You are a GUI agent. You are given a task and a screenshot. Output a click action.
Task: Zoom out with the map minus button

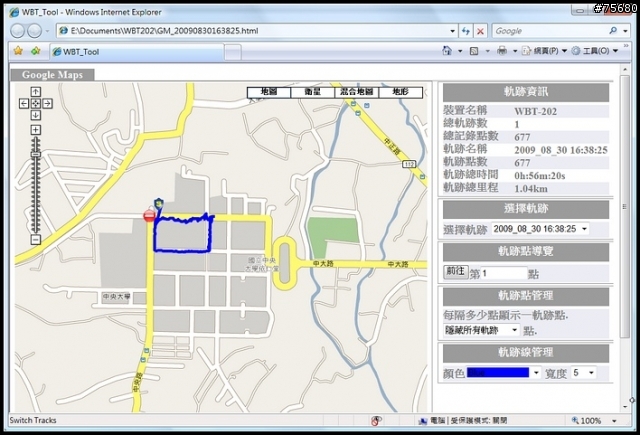pyautogui.click(x=36, y=240)
